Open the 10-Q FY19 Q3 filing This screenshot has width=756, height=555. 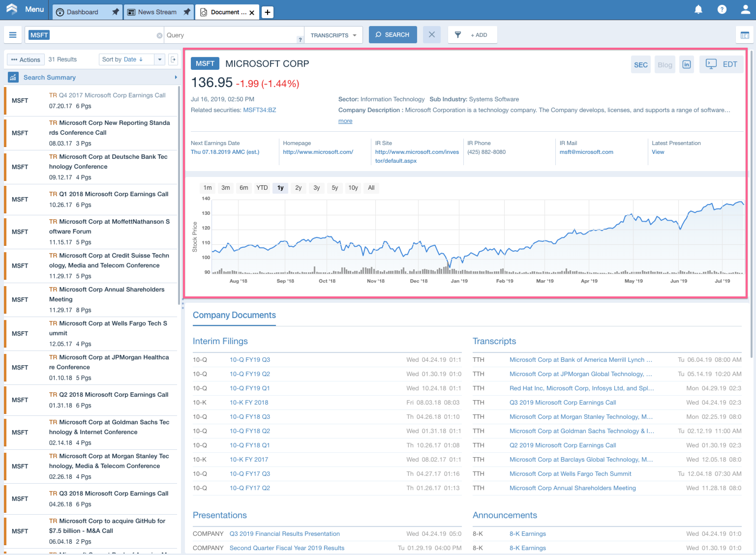[250, 360]
